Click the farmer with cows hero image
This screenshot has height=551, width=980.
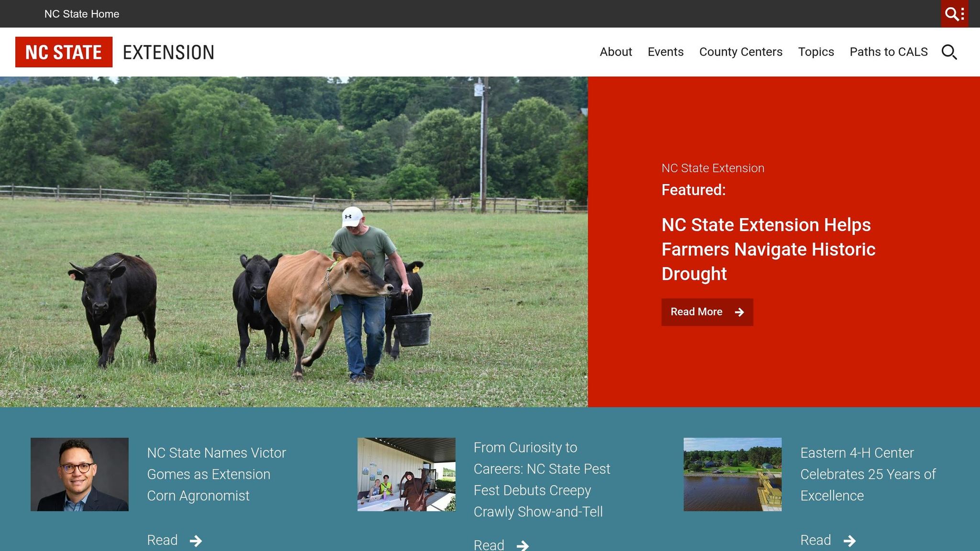(x=294, y=242)
